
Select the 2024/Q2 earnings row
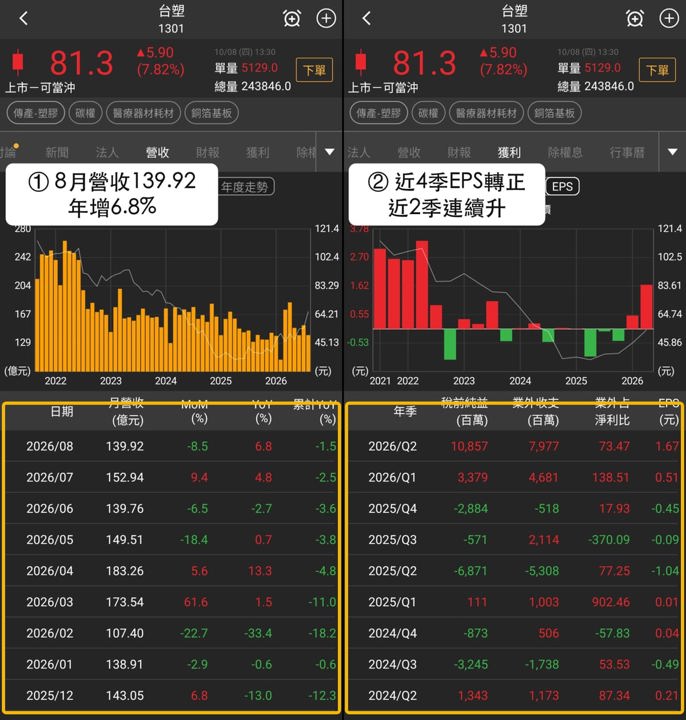(515, 695)
